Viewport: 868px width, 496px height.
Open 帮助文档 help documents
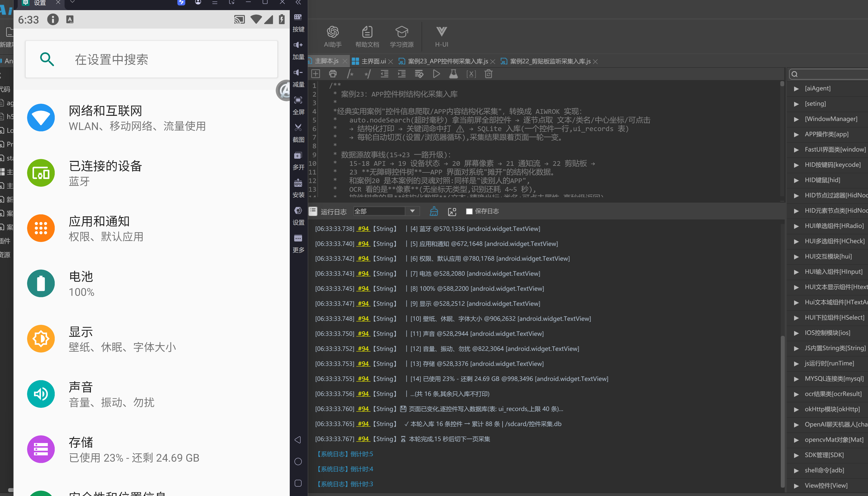(x=367, y=36)
